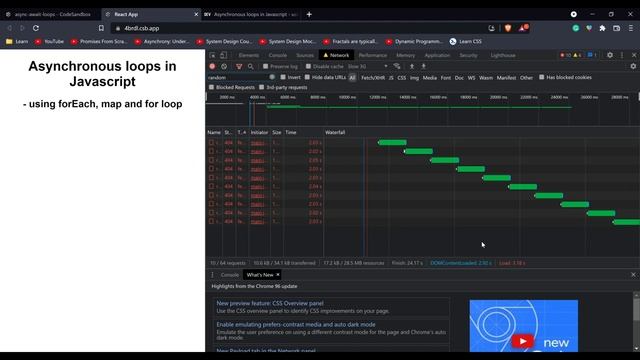The image size is (640, 360).
Task: Open network conditions wifi icon
Action: click(x=397, y=66)
